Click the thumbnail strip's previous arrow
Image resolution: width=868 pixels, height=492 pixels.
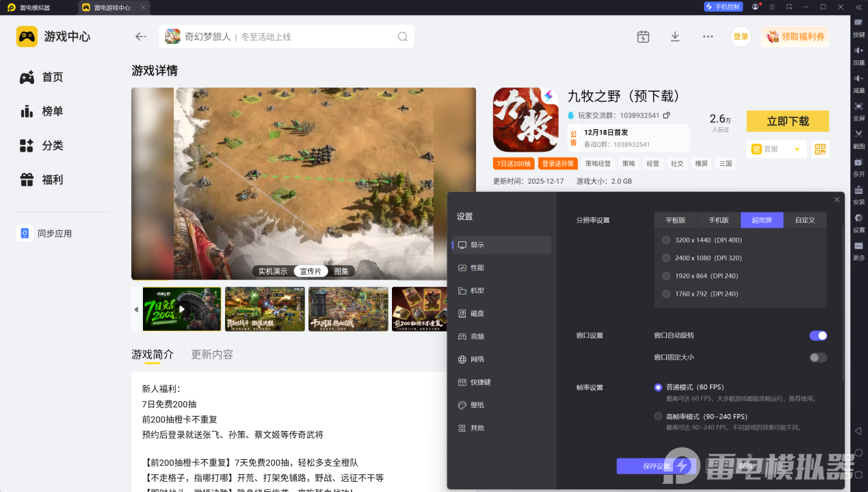click(x=136, y=310)
